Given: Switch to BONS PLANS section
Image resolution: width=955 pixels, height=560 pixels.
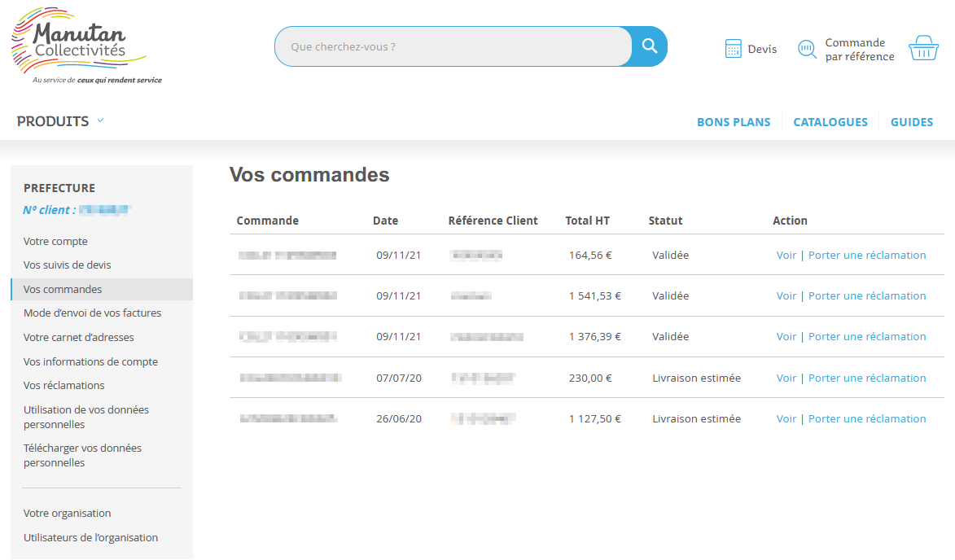Looking at the screenshot, I should click(x=734, y=121).
